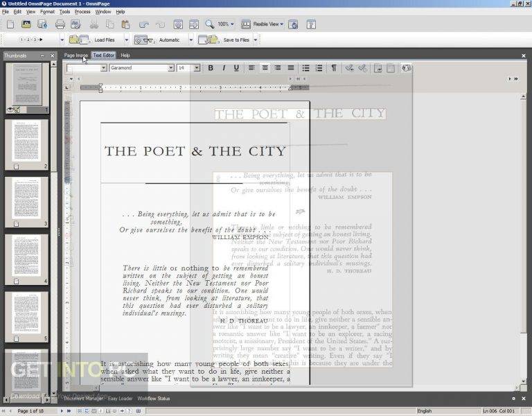The image size is (532, 416).
Task: Switch to the Page Image tab
Action: click(x=76, y=55)
